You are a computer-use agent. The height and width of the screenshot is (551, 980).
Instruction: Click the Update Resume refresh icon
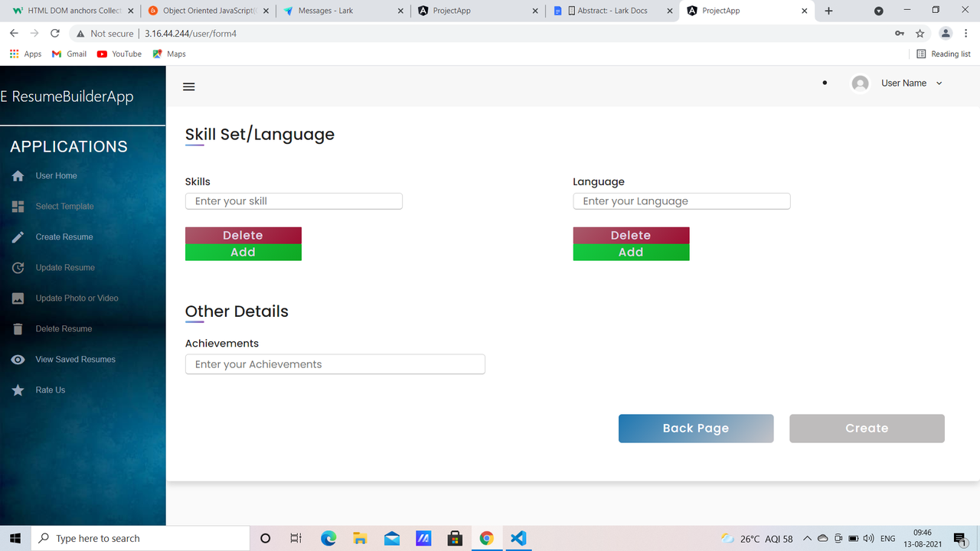pos(18,268)
